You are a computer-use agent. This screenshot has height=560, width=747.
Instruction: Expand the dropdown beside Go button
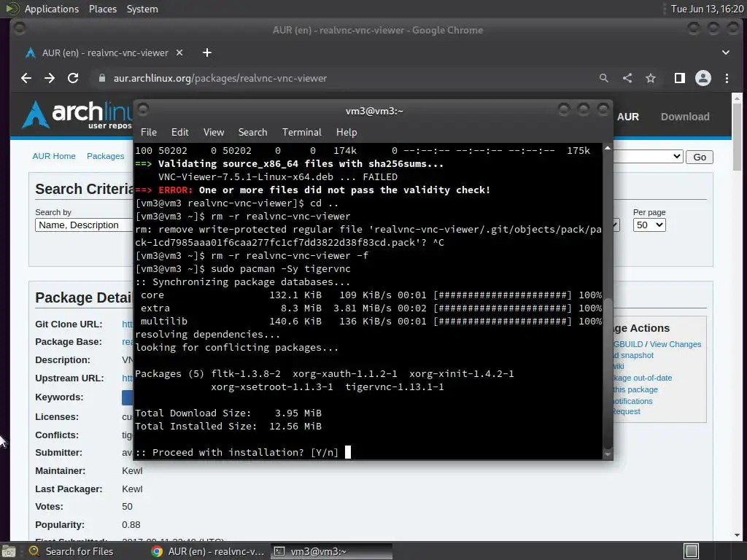pyautogui.click(x=648, y=157)
